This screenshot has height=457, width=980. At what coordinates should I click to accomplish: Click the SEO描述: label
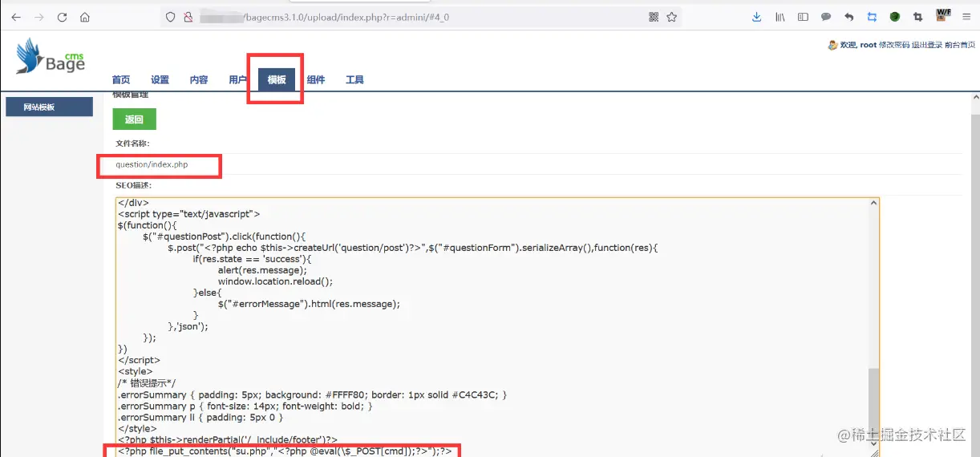[134, 185]
